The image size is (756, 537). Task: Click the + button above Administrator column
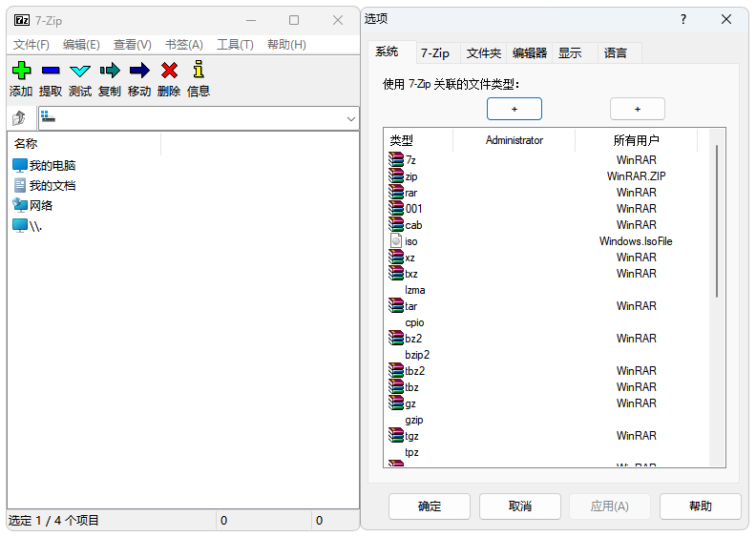[514, 109]
